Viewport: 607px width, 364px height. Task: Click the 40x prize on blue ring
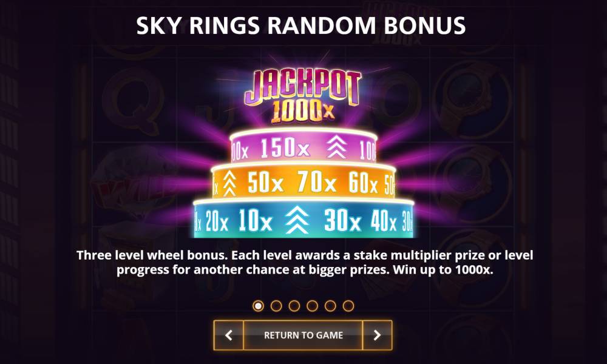[x=383, y=221]
